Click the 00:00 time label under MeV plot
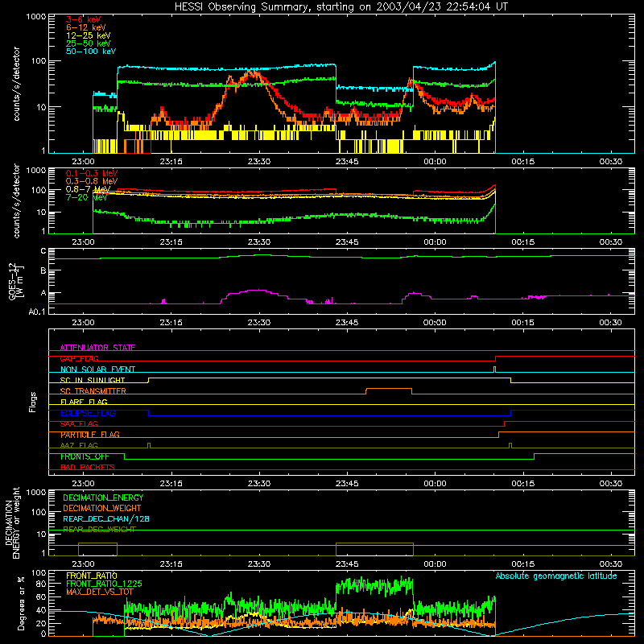644x644 pixels. [435, 242]
